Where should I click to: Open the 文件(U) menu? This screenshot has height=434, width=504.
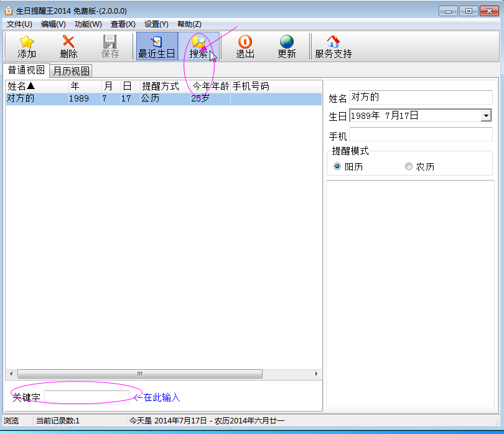pos(19,24)
